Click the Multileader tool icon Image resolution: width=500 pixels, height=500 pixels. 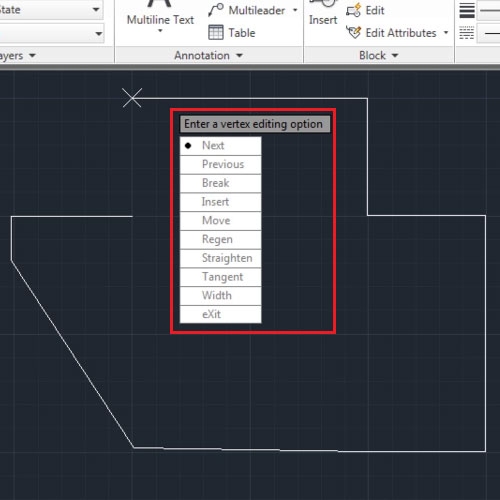pos(216,10)
